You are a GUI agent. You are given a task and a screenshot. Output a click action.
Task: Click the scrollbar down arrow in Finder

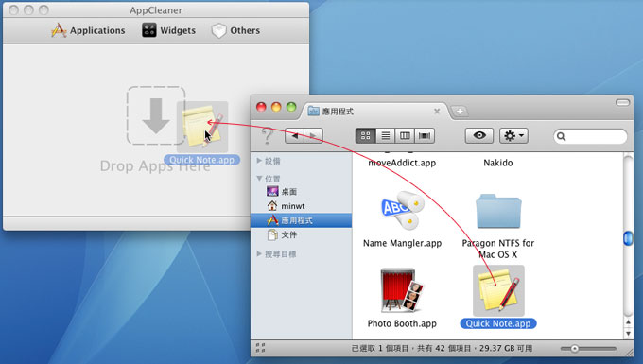[x=628, y=334]
